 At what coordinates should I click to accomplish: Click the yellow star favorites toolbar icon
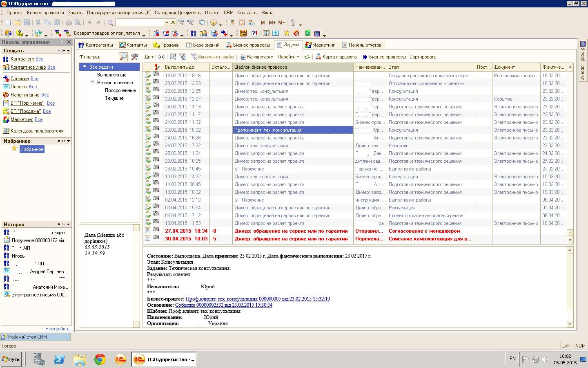coord(287,34)
